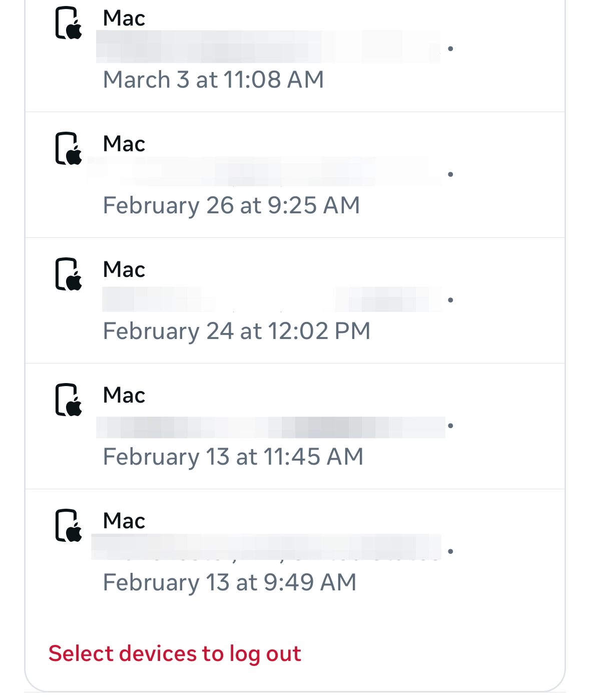Select devices to log out link
The image size is (590, 700).
pyautogui.click(x=175, y=653)
